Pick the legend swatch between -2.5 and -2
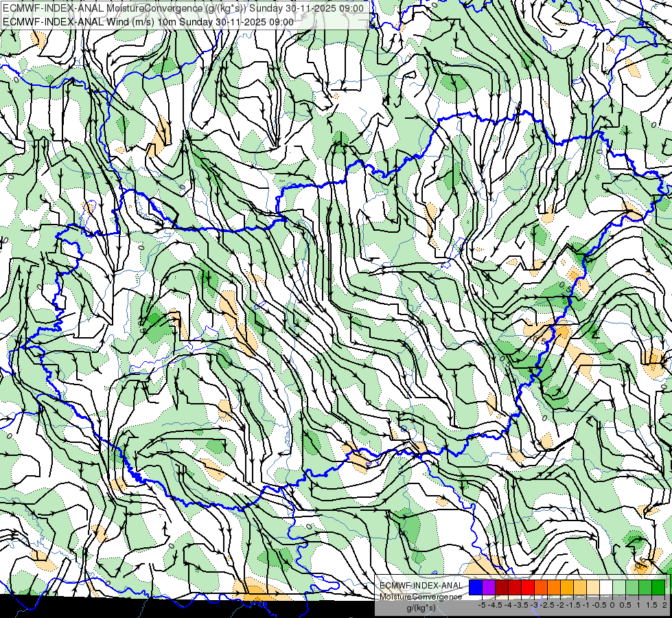Screen dimensions: 672x618 pyautogui.click(x=554, y=588)
